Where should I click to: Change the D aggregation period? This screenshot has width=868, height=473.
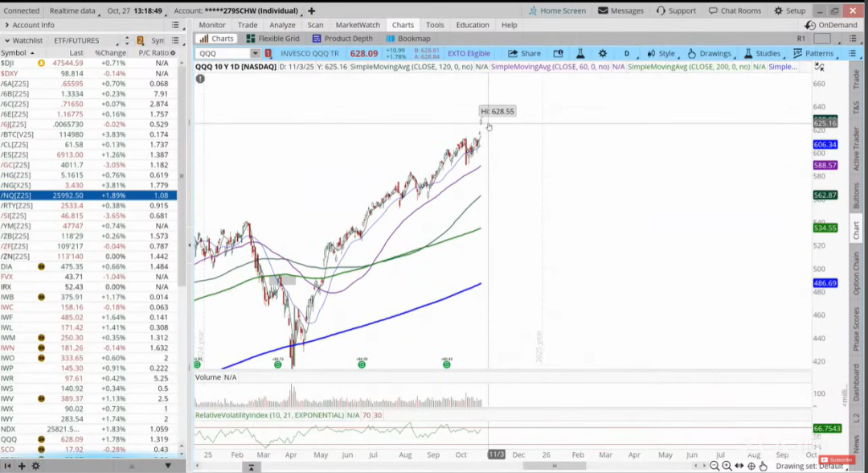pyautogui.click(x=627, y=53)
